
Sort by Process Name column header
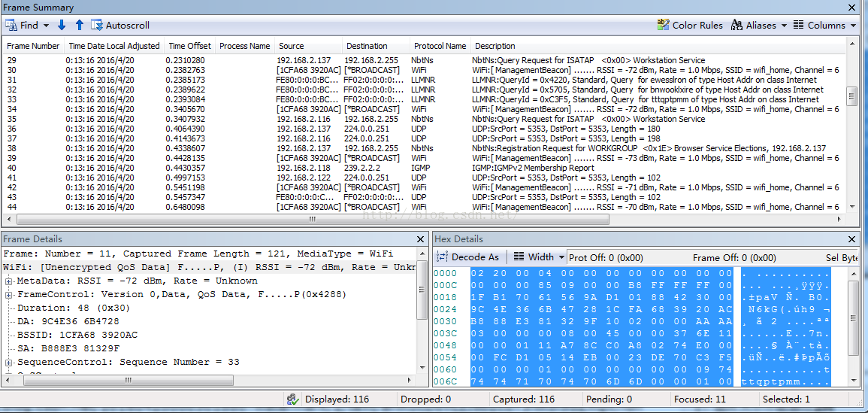tap(245, 46)
